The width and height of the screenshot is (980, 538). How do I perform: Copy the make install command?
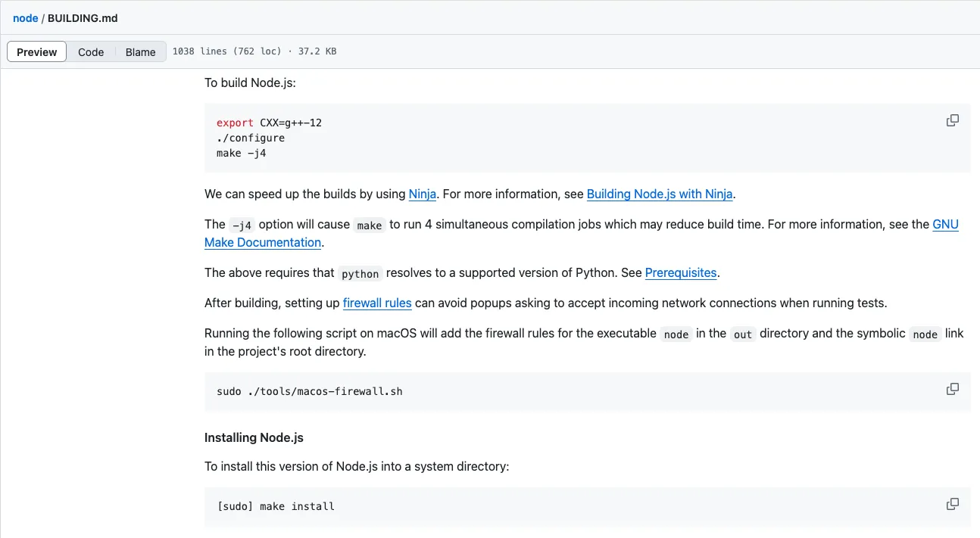click(x=953, y=504)
